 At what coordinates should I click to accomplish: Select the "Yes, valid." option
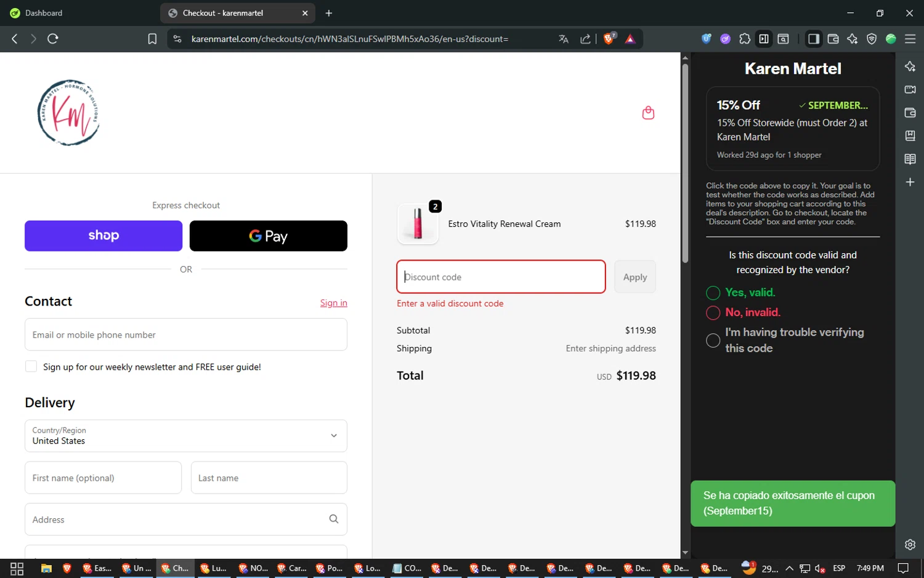713,293
